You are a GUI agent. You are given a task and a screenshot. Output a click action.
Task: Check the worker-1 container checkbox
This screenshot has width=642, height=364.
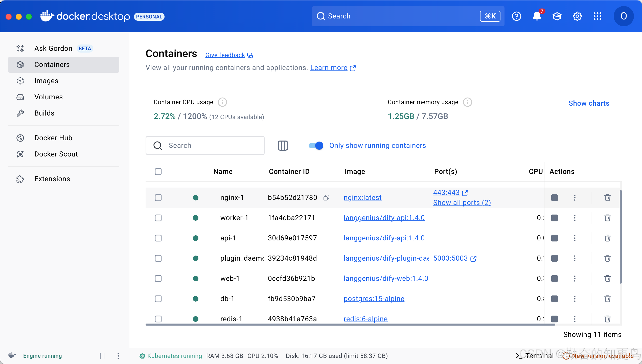pyautogui.click(x=158, y=218)
